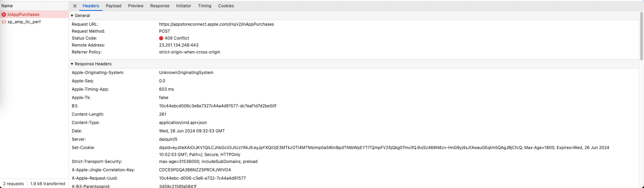Click the red error icon beside inAppPurchases
The width and height of the screenshot is (644, 188).
pyautogui.click(x=4, y=15)
